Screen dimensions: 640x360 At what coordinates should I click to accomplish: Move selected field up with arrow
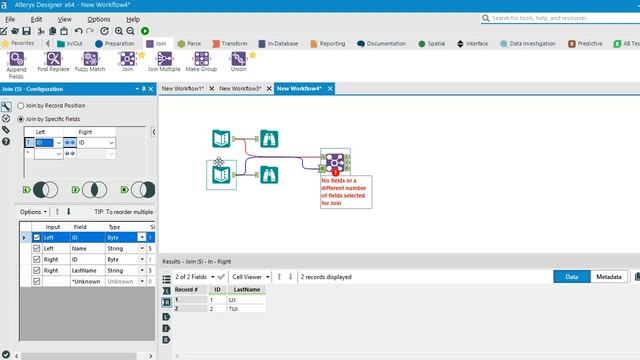click(57, 211)
